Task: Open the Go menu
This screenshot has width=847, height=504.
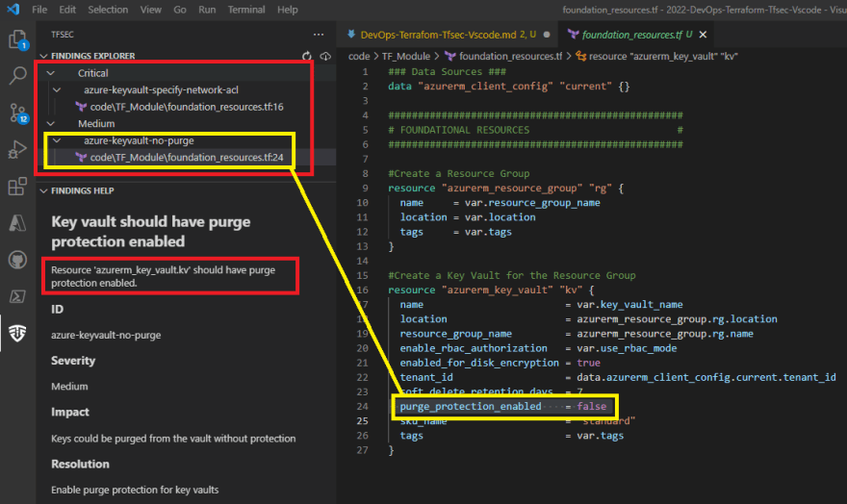Action: (180, 10)
